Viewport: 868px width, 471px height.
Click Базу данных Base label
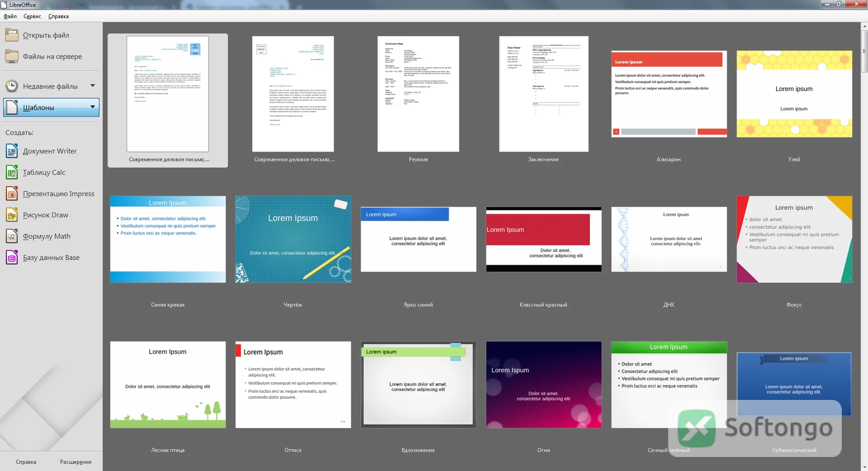coord(51,257)
